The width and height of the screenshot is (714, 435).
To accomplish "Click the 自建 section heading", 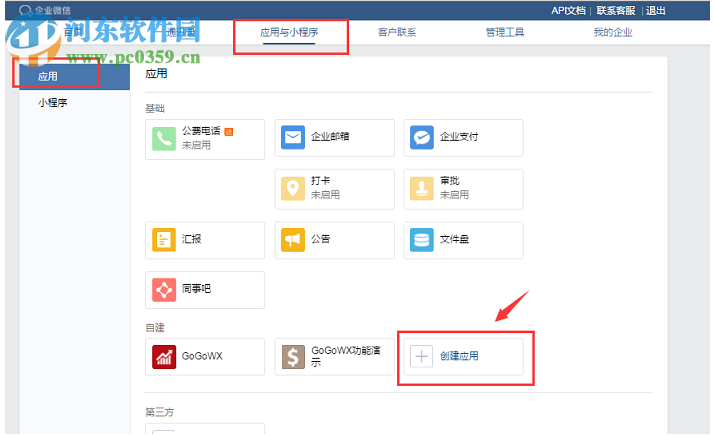I will (155, 328).
